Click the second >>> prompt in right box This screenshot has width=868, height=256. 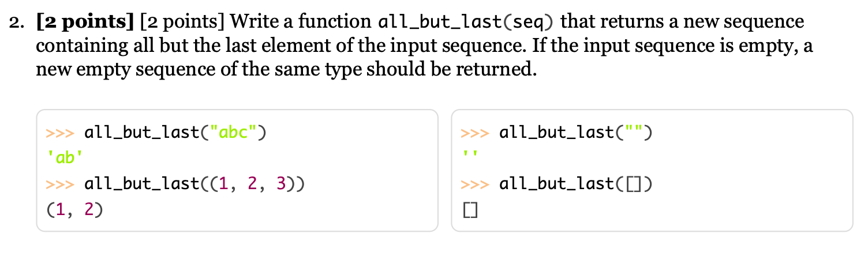[475, 185]
